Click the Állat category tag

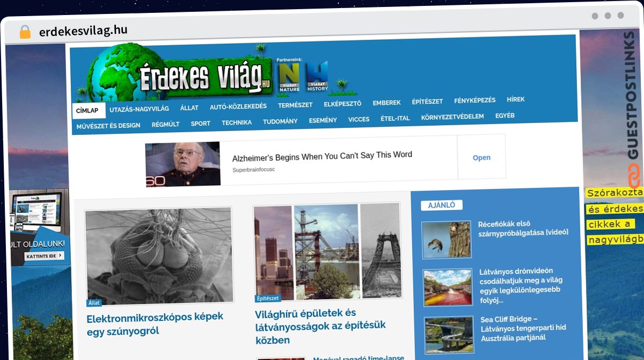click(x=94, y=303)
